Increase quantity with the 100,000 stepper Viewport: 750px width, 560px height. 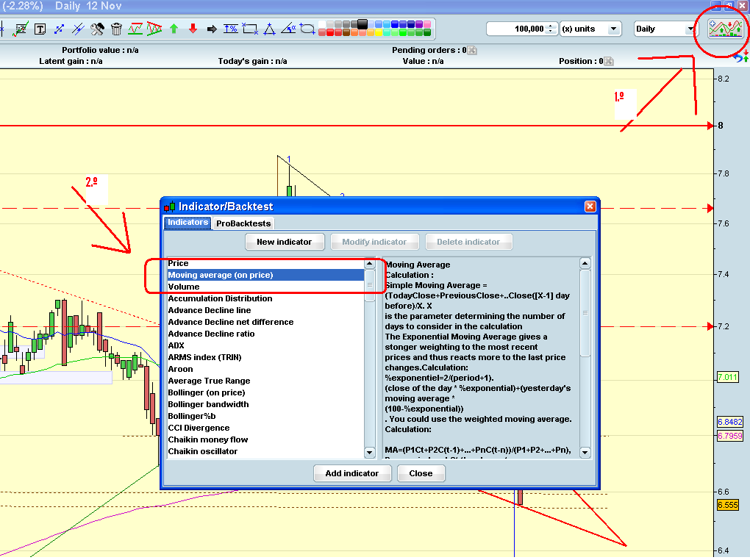click(x=551, y=26)
